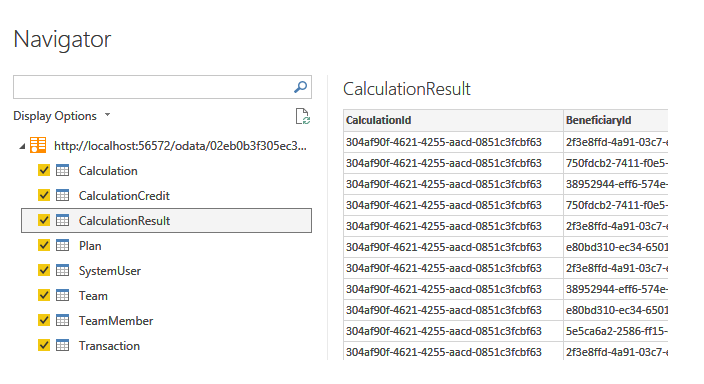
Task: Click the CalculationId column header
Action: point(453,120)
